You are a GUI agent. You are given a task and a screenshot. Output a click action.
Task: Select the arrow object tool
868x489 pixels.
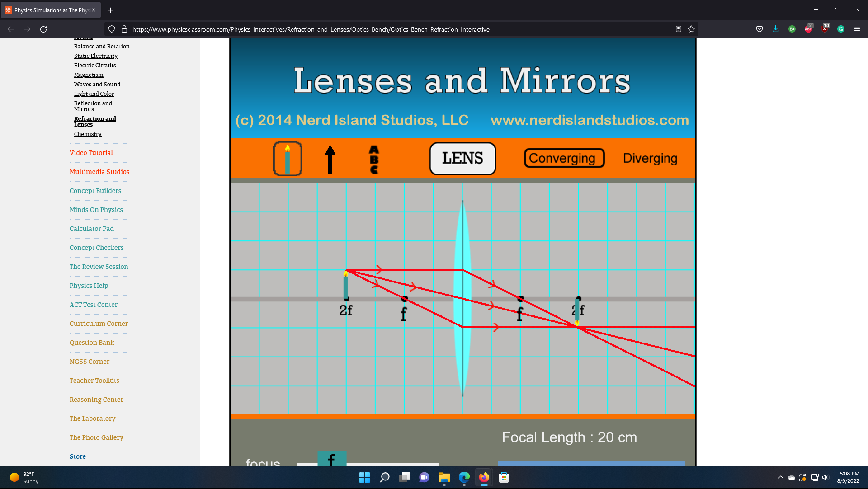330,159
